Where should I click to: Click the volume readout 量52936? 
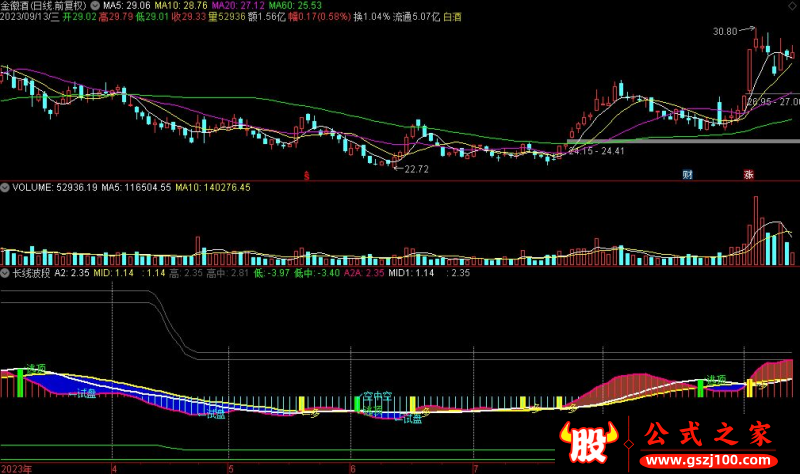(x=227, y=17)
